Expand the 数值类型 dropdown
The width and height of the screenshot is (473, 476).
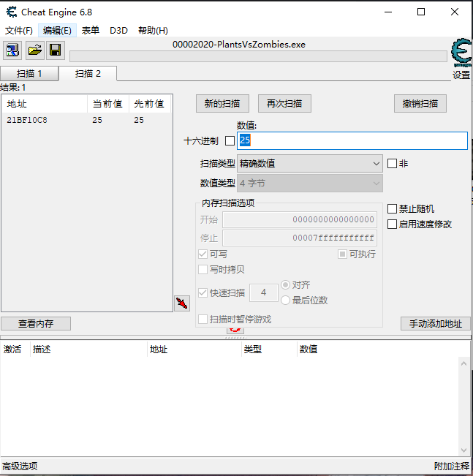pos(310,183)
